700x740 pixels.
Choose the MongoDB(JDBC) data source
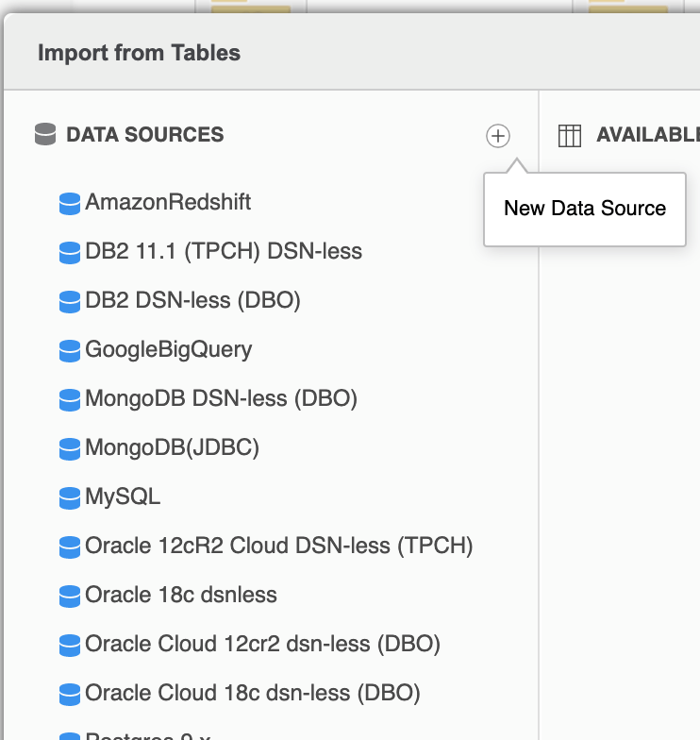(172, 447)
